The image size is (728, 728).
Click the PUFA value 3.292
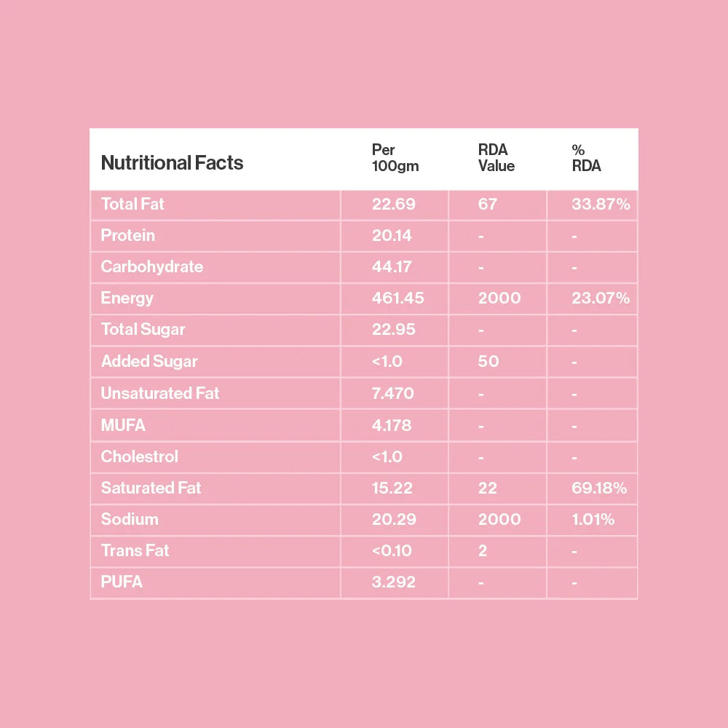393,582
